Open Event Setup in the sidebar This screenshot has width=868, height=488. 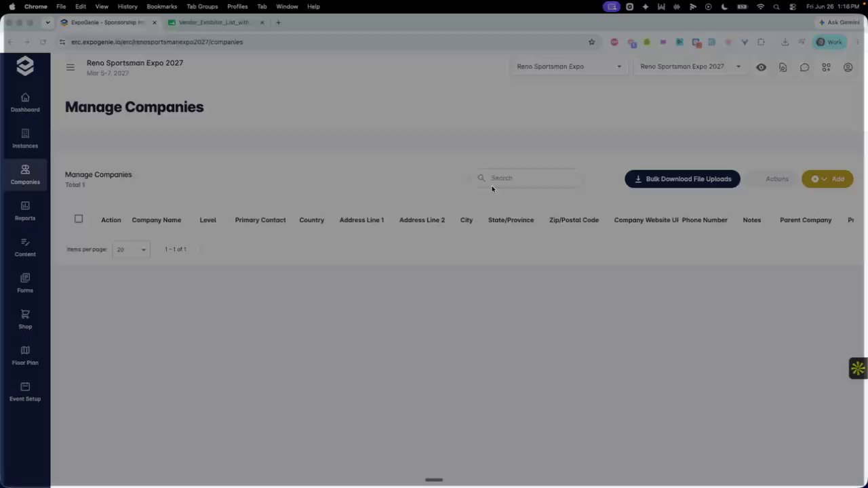25,392
